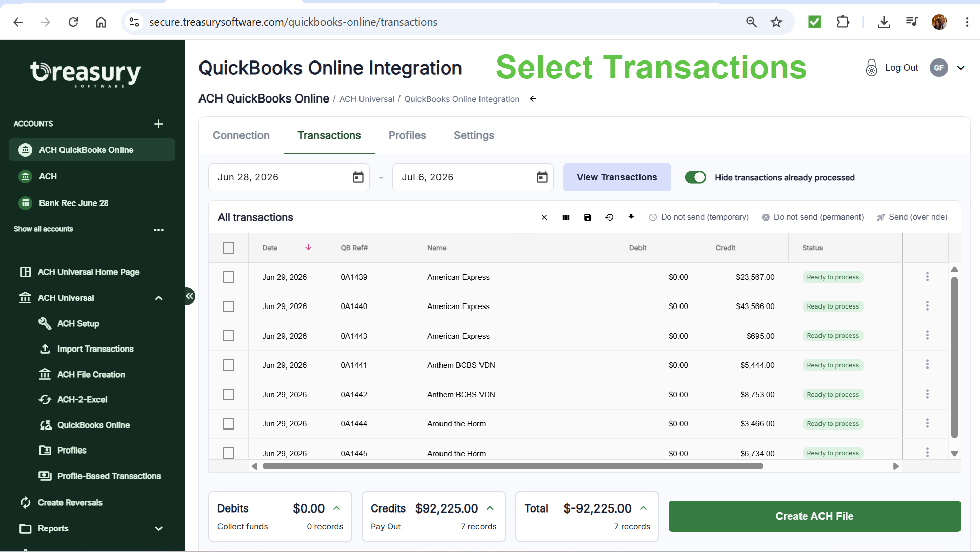The height and width of the screenshot is (552, 980).
Task: Switch to the Settings tab
Action: (x=474, y=135)
